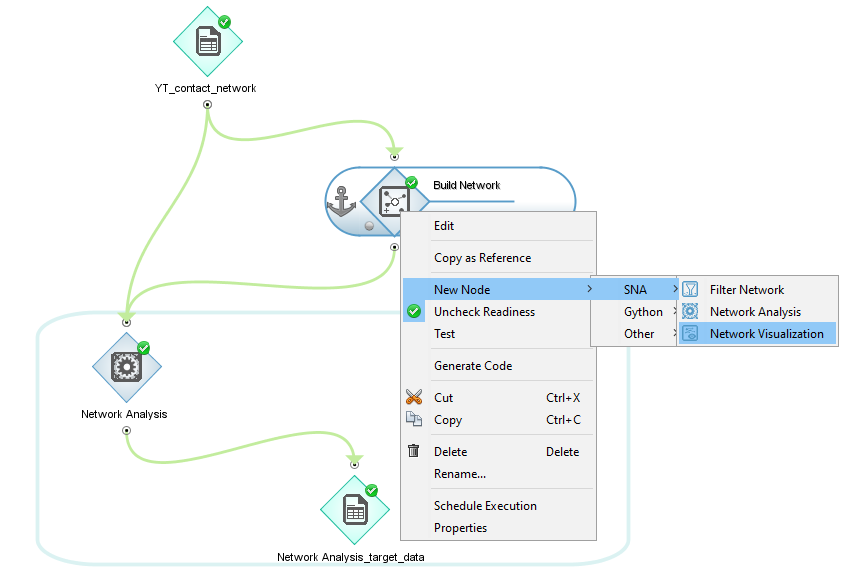Viewport: 860px width, 577px height.
Task: Click the readiness check badge on Network Analysis node
Action: [x=143, y=348]
